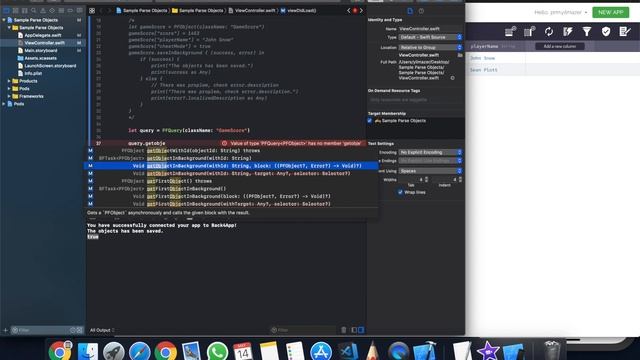Open Back4App security shield icon
The image size is (640, 360).
click(x=606, y=31)
